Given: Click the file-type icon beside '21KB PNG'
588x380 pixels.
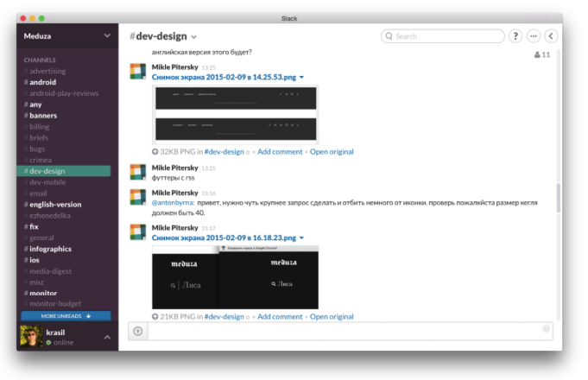Looking at the screenshot, I should [x=155, y=317].
